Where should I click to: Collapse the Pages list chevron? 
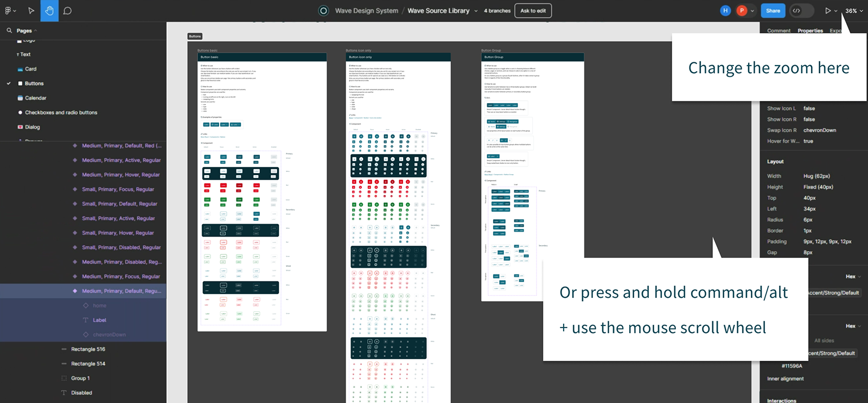coord(36,31)
